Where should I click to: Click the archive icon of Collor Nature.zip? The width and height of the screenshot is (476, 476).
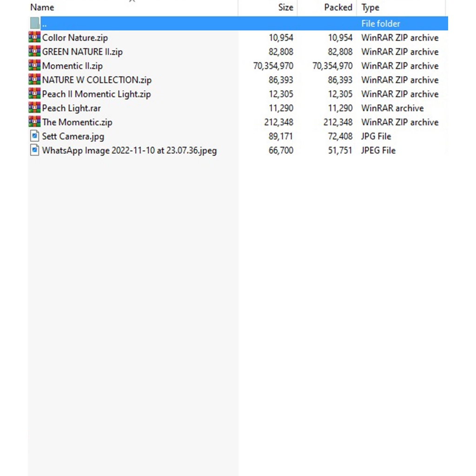coord(34,37)
